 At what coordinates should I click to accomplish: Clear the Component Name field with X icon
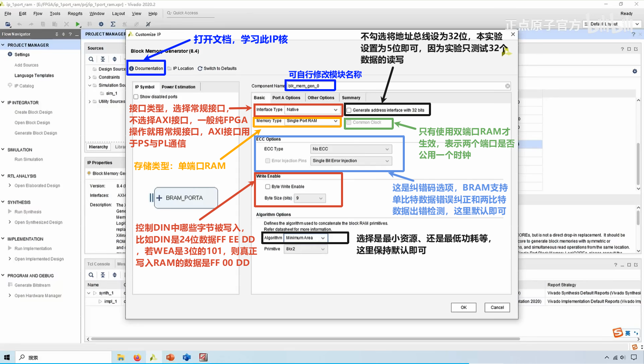[507, 86]
